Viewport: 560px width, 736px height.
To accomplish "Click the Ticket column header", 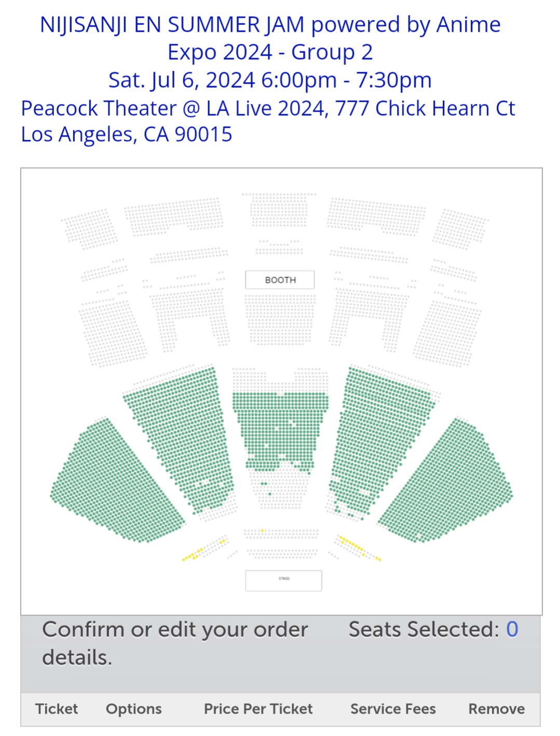I will pos(57,709).
